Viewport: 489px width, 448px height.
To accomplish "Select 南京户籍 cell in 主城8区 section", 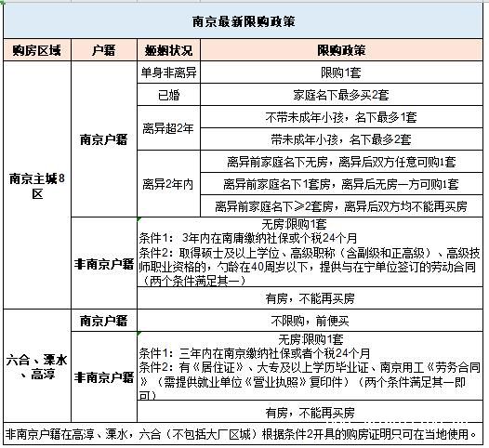I will pos(104,139).
